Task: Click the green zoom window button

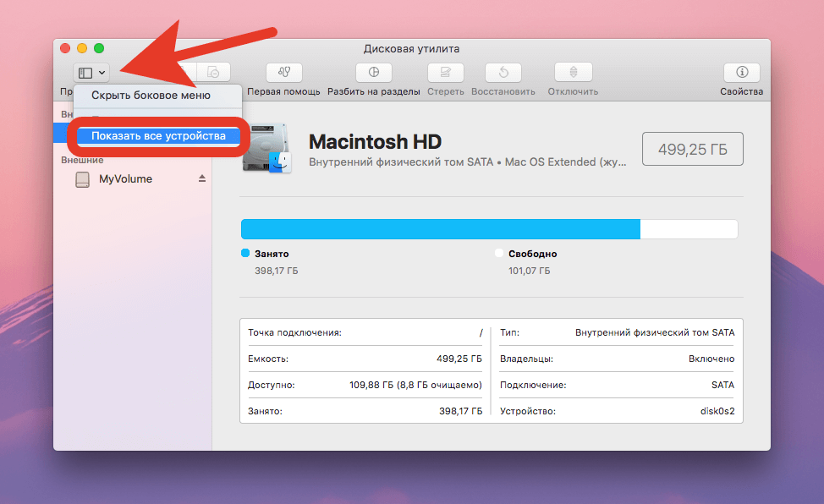Action: [x=99, y=49]
